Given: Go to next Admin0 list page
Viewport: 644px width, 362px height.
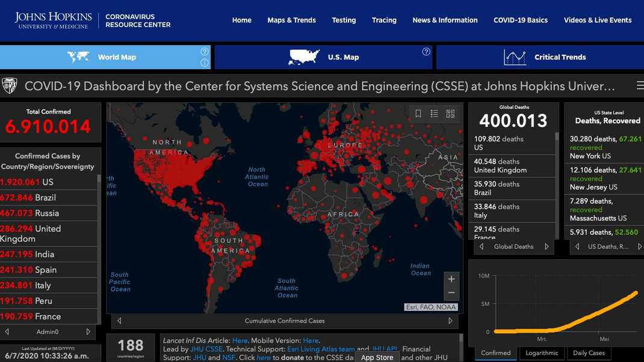Looking at the screenshot, I should pos(88,331).
